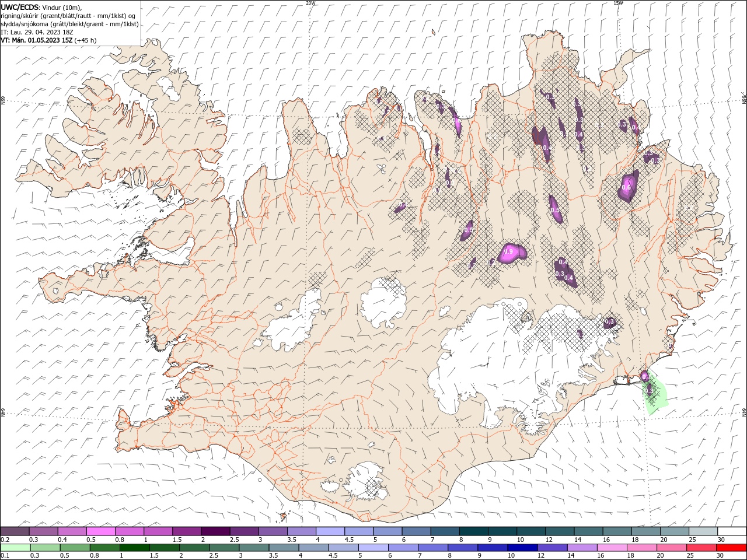Click the dusky purple 0.2 swatch in top legend row
This screenshot has height=560, width=747.
click(15, 531)
